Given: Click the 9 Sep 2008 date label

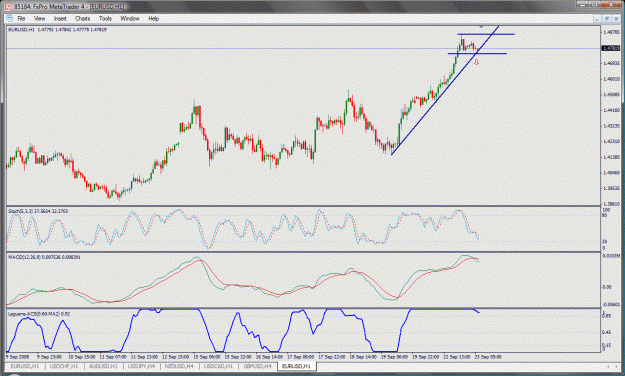Looking at the screenshot, I should pyautogui.click(x=18, y=357).
